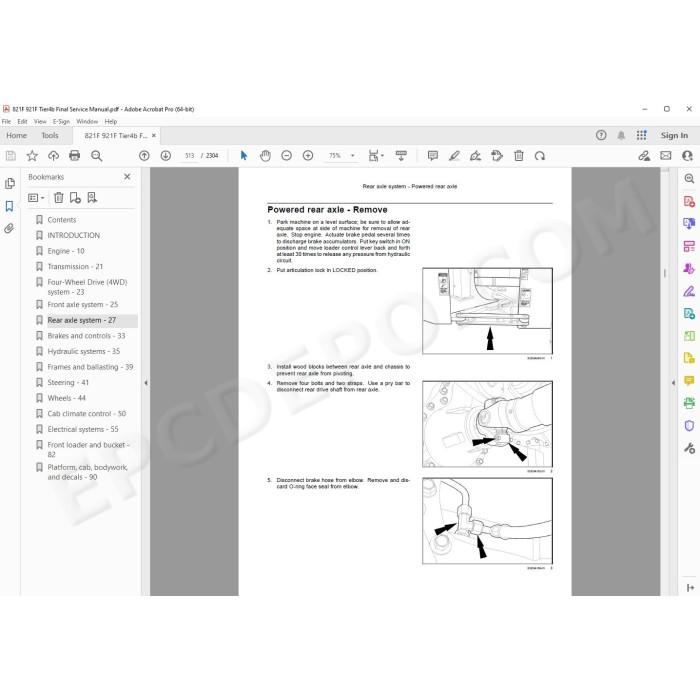The width and height of the screenshot is (700, 700).
Task: Open the Attachments paperclip panel
Action: 9,229
